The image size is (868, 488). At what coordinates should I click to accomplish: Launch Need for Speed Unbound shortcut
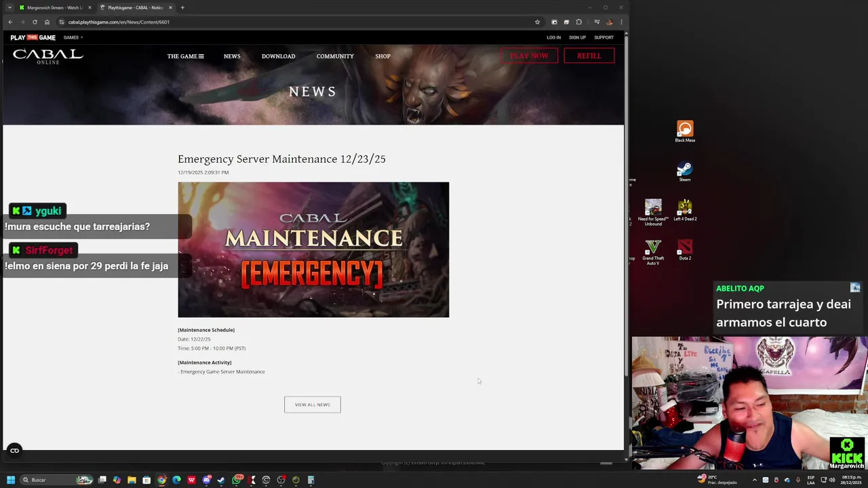pos(653,212)
